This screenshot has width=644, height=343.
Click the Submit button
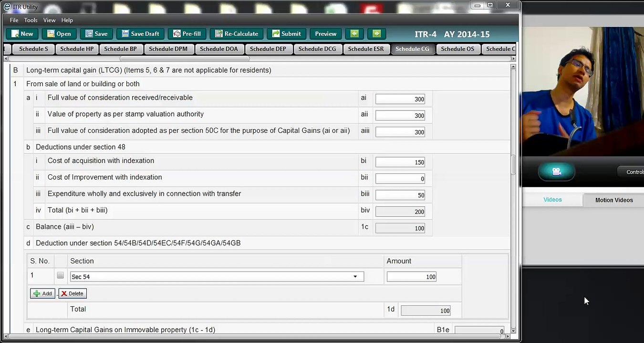tap(286, 34)
